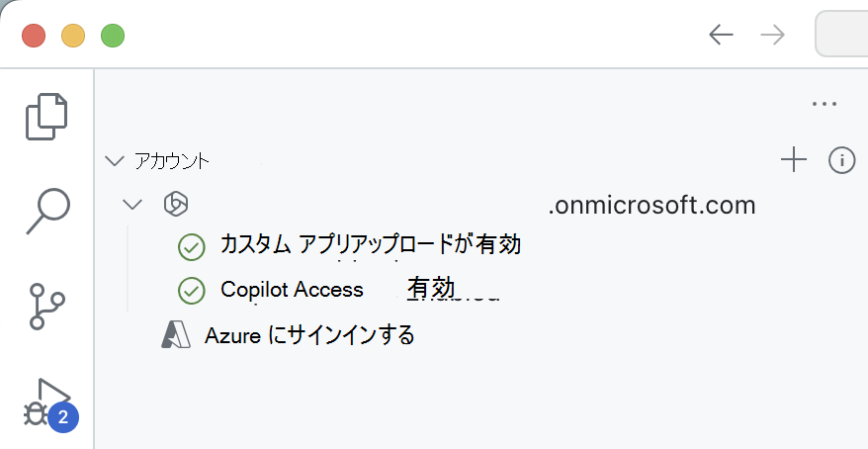Click the check icon beside カスタム アプリアップロード
This screenshot has height=449, width=868.
[191, 246]
